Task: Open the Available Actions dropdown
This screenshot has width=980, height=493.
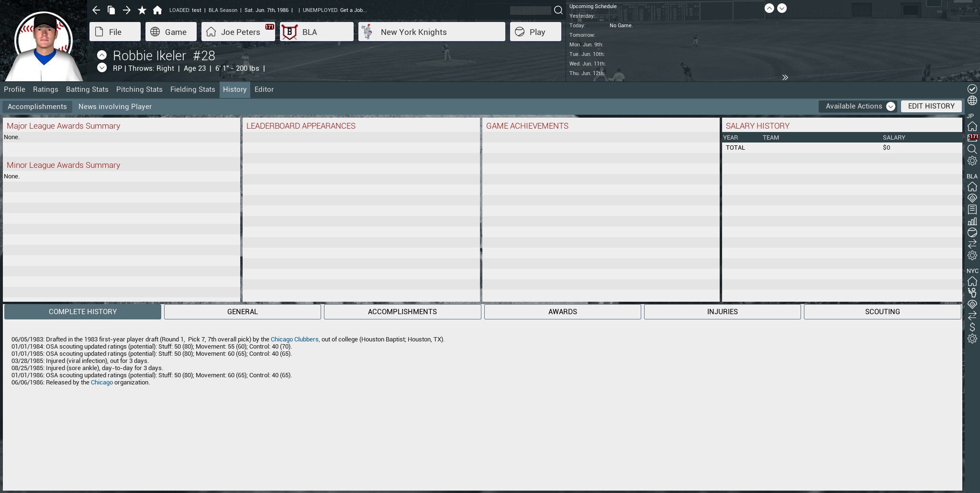Action: tap(857, 106)
